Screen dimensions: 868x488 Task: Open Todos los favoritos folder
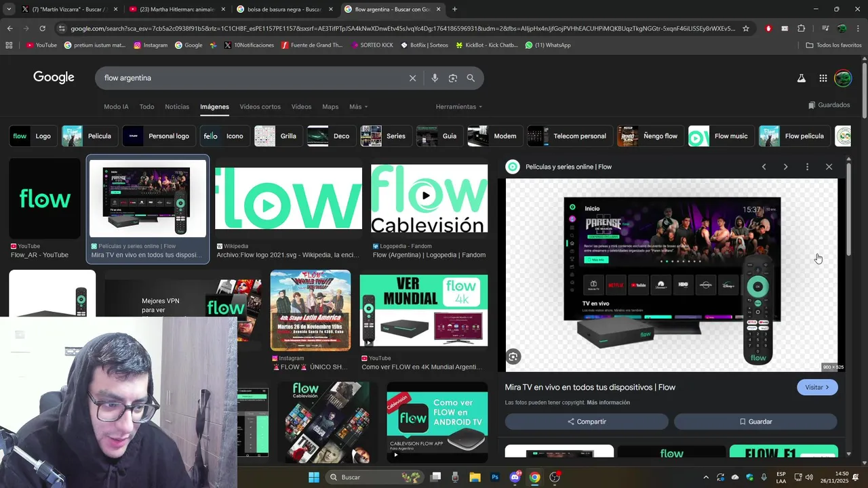click(833, 45)
